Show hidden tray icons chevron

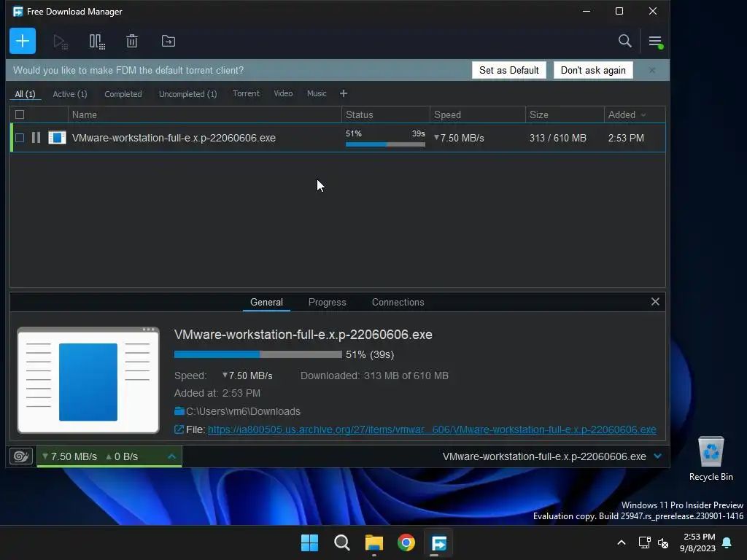click(622, 542)
